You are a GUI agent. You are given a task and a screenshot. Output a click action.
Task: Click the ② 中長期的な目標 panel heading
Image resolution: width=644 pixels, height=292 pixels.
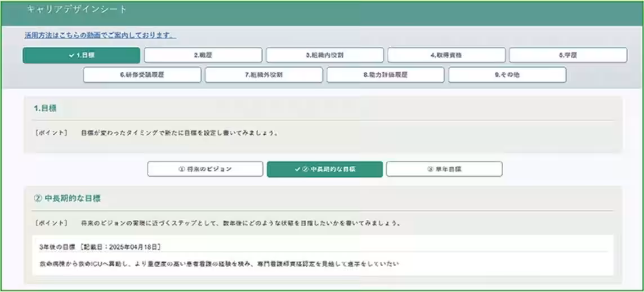[68, 198]
